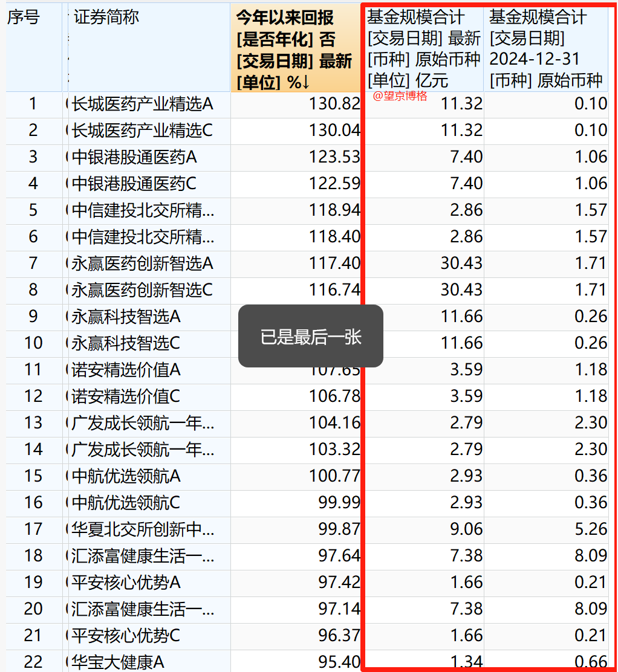
Task: Select fund 永赢科技智选A
Action: coord(126,317)
